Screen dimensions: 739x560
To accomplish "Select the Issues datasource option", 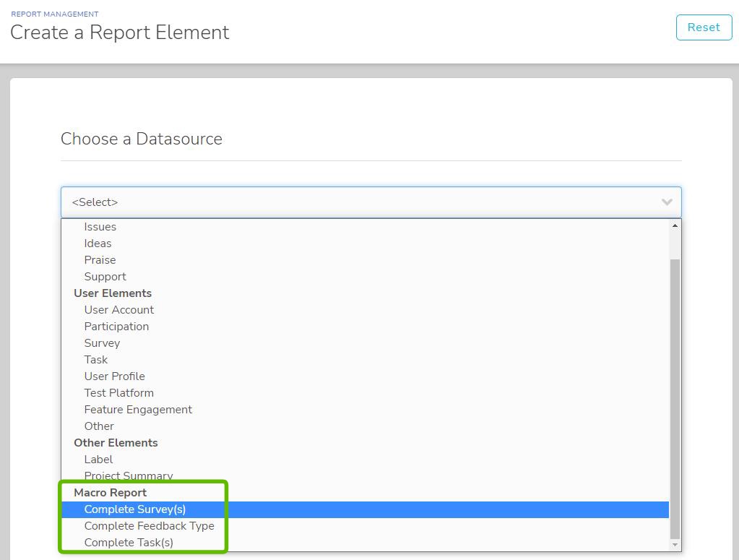I will [100, 227].
